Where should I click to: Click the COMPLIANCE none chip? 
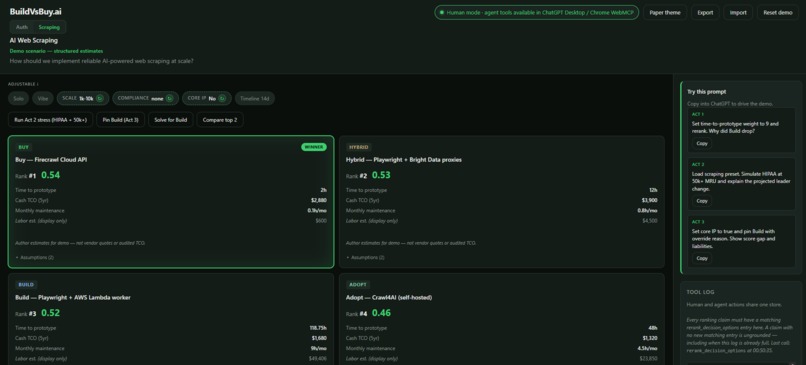pos(145,98)
